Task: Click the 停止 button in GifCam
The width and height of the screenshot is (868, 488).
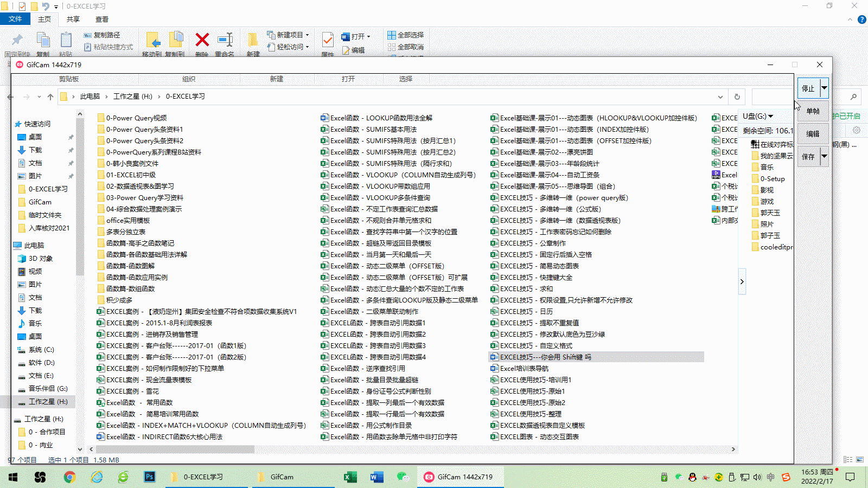Action: (808, 88)
